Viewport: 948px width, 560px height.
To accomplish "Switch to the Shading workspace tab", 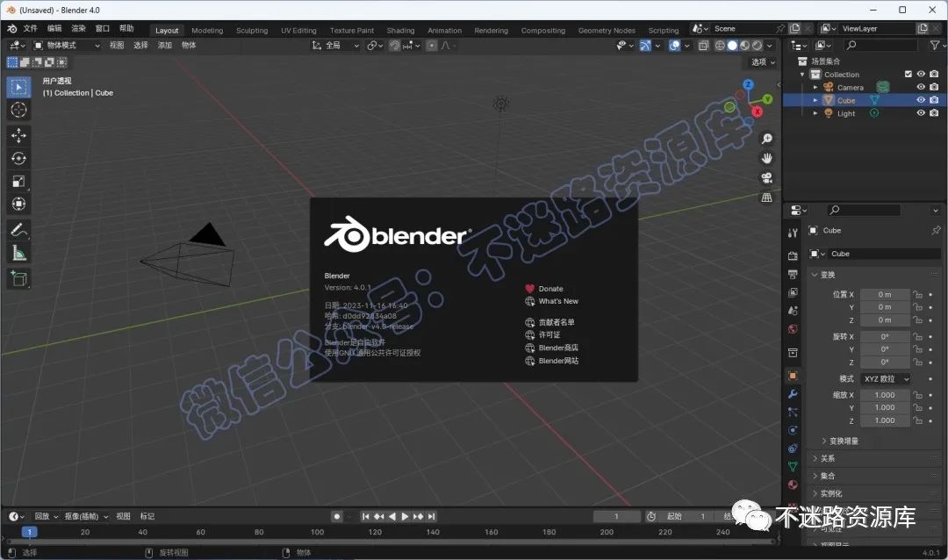I will (x=401, y=30).
